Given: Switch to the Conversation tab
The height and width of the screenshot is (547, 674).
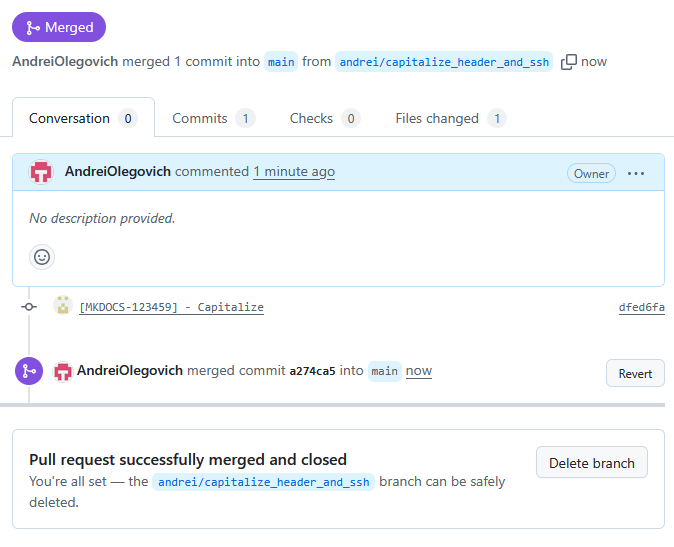Looking at the screenshot, I should tap(83, 118).
